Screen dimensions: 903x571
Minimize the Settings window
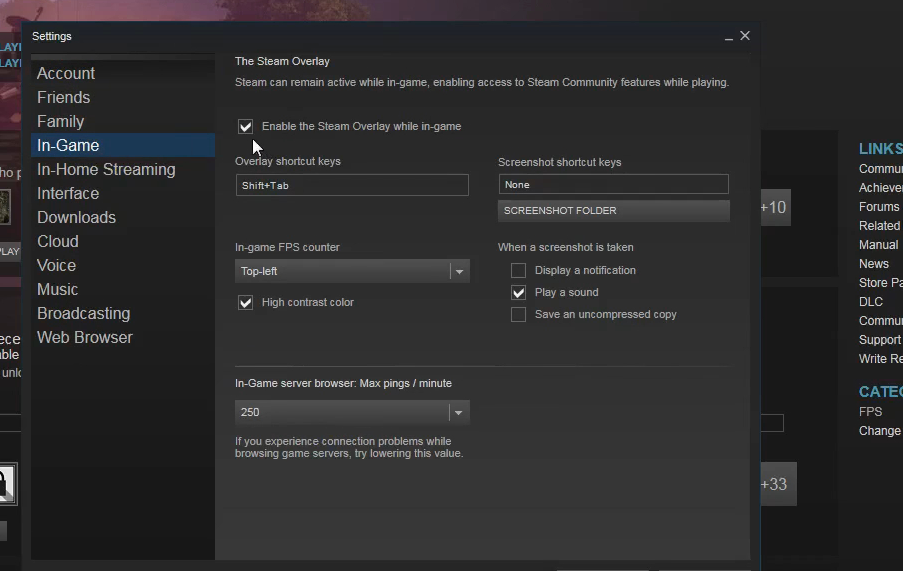pyautogui.click(x=729, y=36)
